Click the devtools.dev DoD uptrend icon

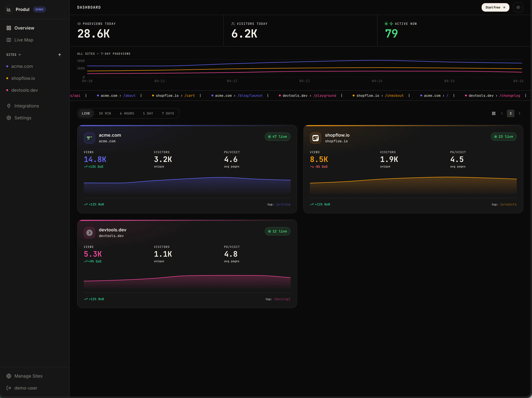point(86,262)
